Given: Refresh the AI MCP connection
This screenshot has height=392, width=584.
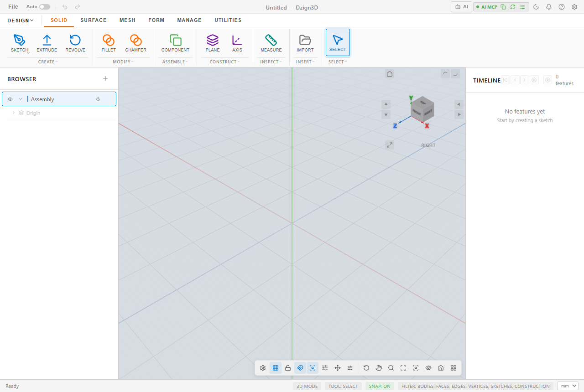Looking at the screenshot, I should pyautogui.click(x=513, y=7).
